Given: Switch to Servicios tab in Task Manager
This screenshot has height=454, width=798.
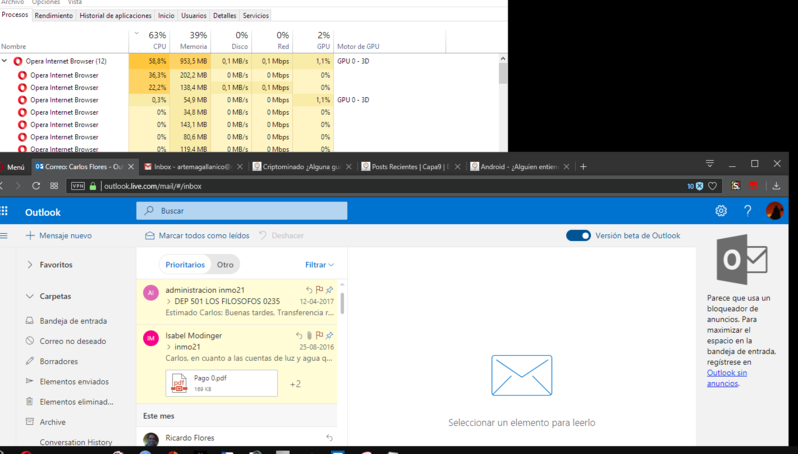Looking at the screenshot, I should [x=255, y=15].
